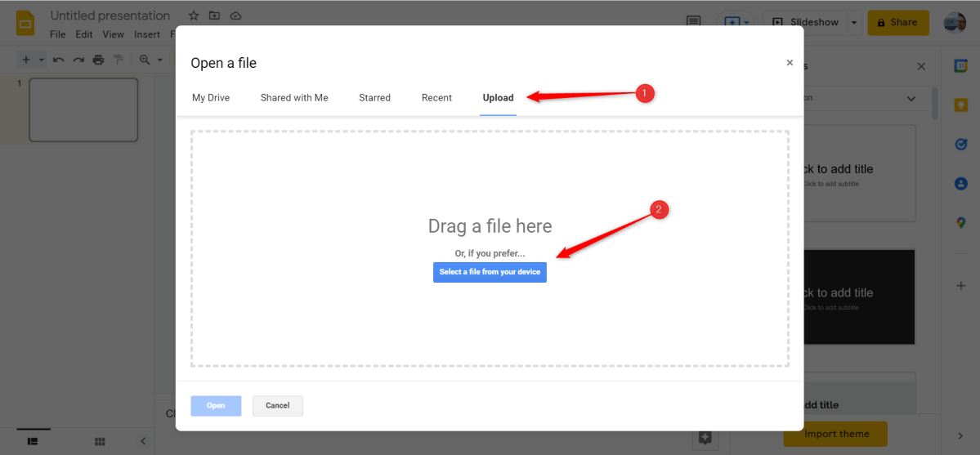
Task: Expand the new slide layout dropdown
Action: click(41, 60)
